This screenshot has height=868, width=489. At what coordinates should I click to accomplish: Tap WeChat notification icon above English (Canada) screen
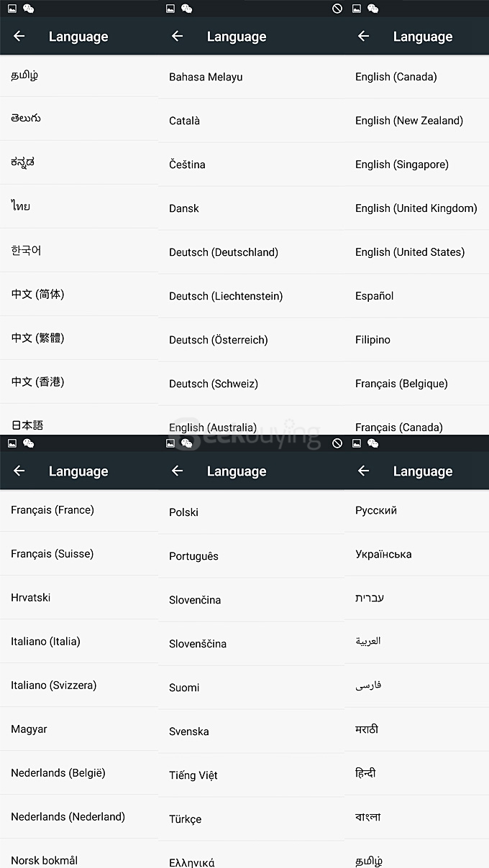pyautogui.click(x=373, y=9)
